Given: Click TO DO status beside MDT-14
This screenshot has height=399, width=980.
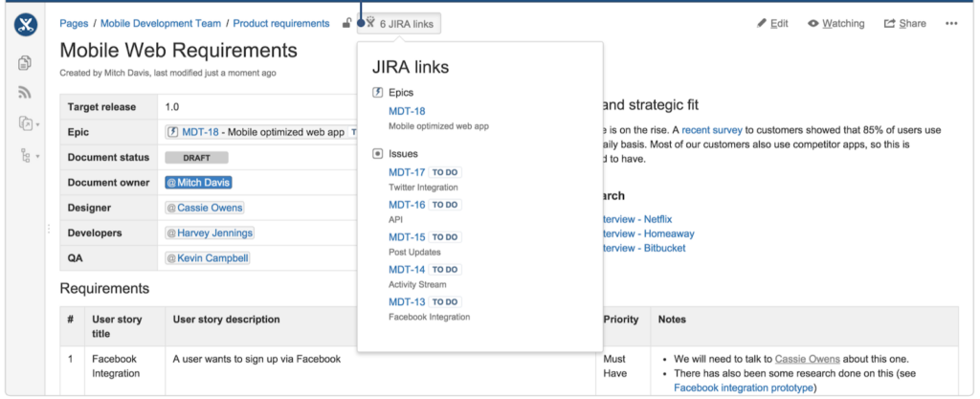Looking at the screenshot, I should 445,270.
